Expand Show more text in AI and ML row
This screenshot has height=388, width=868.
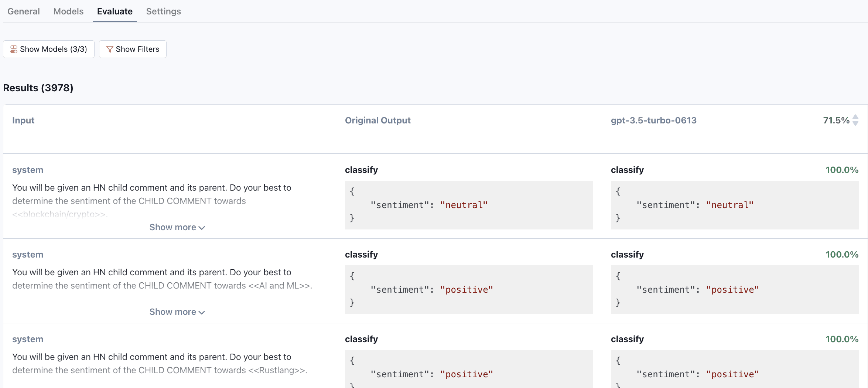(173, 312)
